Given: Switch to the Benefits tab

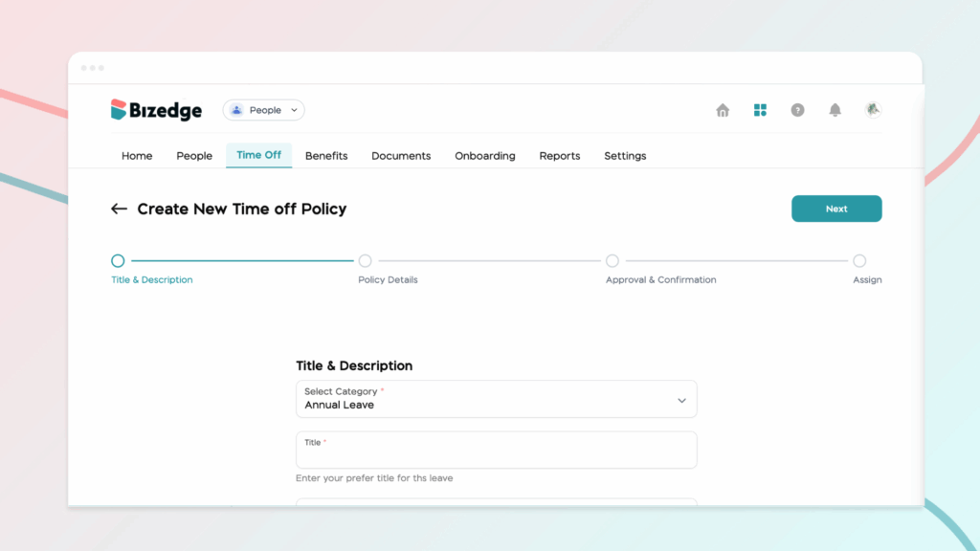Looking at the screenshot, I should pos(326,156).
